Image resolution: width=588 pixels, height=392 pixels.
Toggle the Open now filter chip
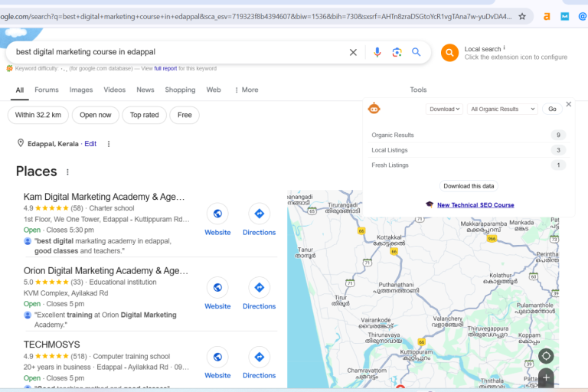[x=95, y=115]
